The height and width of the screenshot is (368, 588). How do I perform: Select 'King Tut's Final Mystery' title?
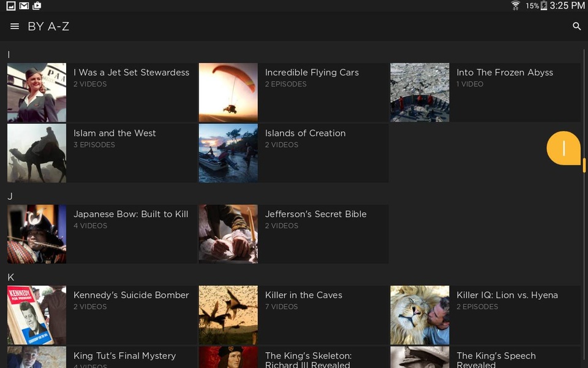(124, 356)
